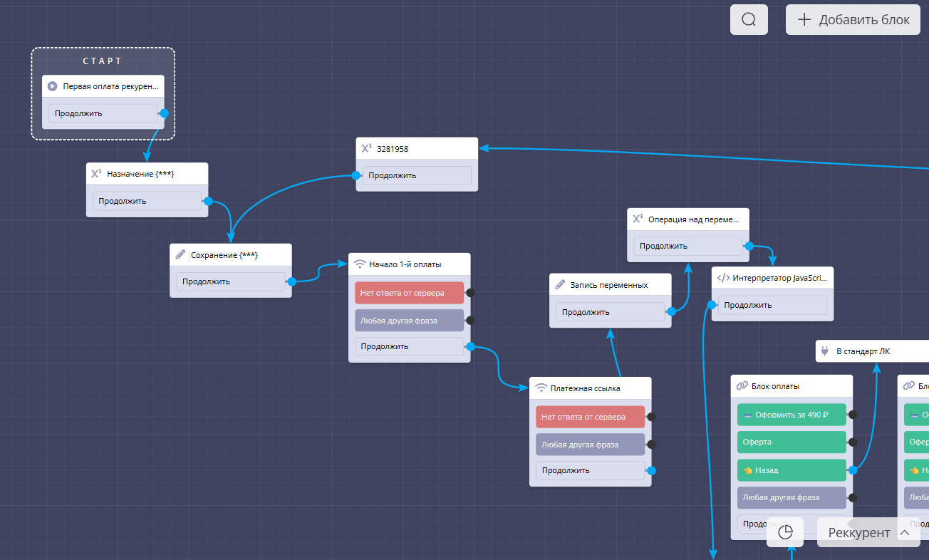This screenshot has width=929, height=560.
Task: Click the variable icon in 'Назначение {***}' block
Action: click(x=96, y=174)
